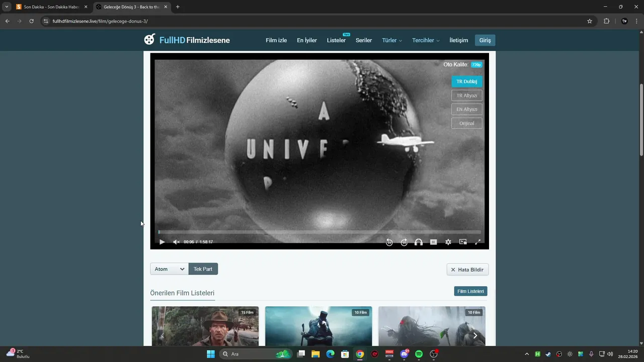
Task: Switch to Son Dakika browser tab
Action: point(52,7)
